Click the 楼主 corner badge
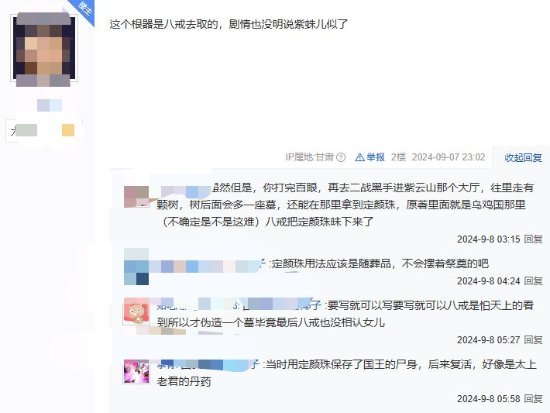The image size is (550, 413). coord(83,10)
